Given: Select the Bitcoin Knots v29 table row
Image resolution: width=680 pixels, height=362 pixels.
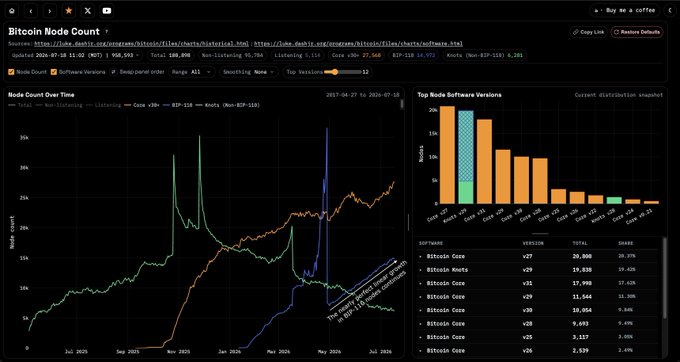Looking at the screenshot, I should (538, 270).
